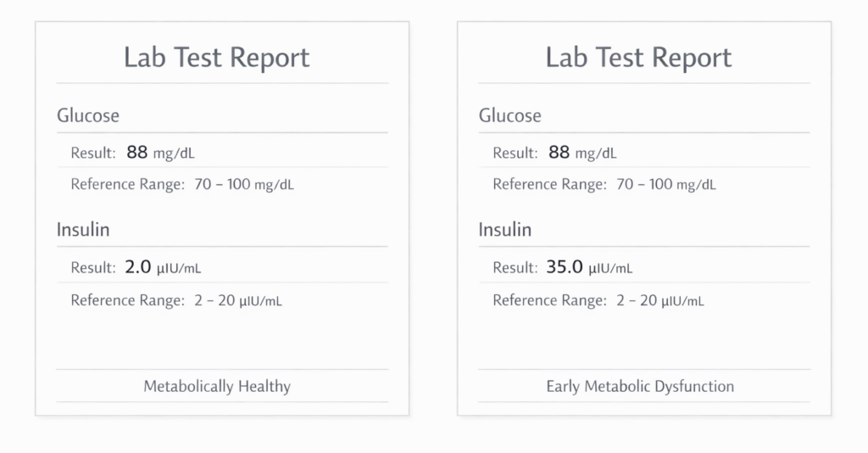
Task: Click the Lab Test Report title in the Metabolically Healthy report
Action: point(217,58)
